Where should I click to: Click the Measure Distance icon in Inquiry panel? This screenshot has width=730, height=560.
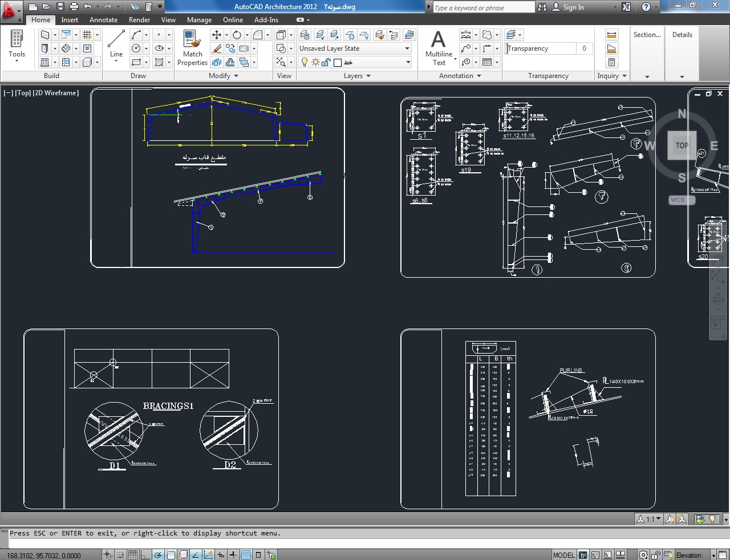point(611,35)
